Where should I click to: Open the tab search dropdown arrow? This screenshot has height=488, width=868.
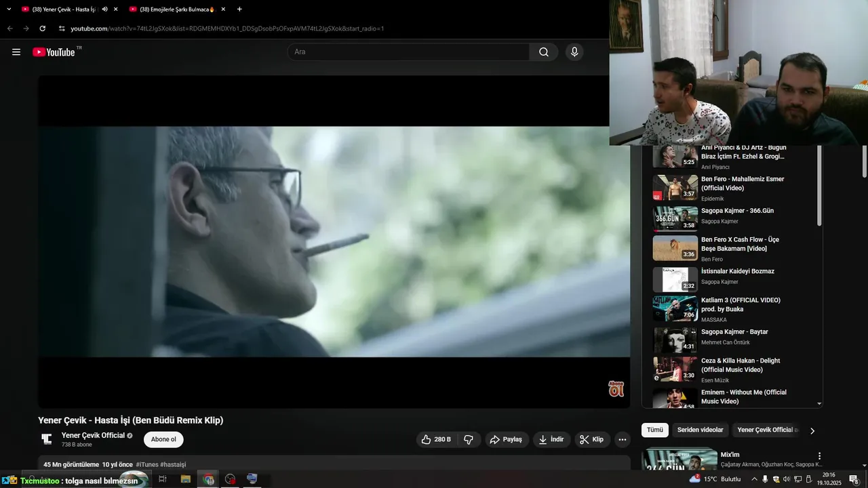(x=9, y=9)
